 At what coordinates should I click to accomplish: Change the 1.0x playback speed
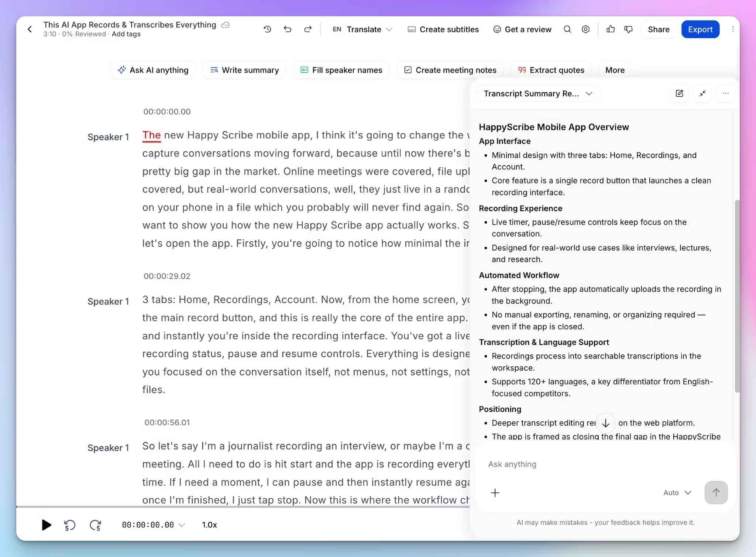pyautogui.click(x=209, y=525)
